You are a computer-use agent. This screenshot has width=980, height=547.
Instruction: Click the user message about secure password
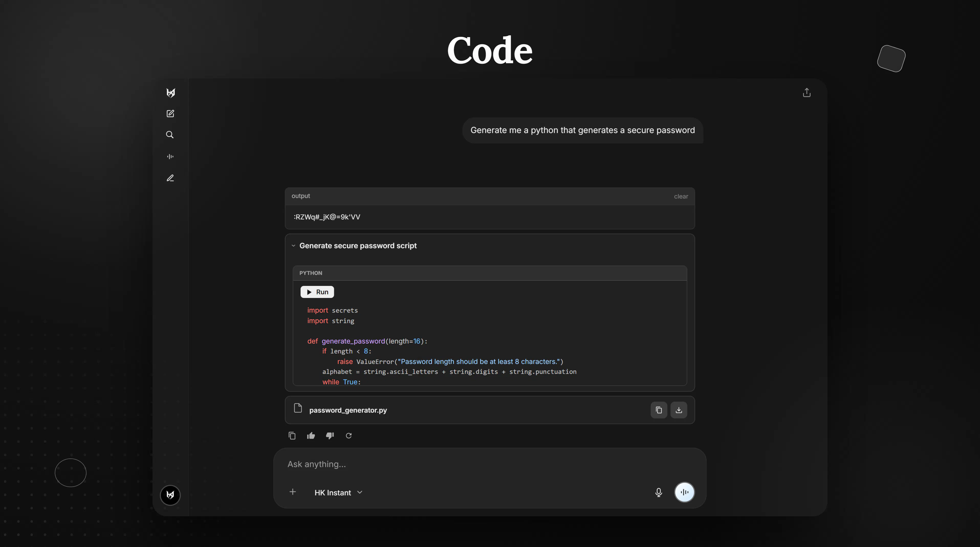pyautogui.click(x=582, y=130)
